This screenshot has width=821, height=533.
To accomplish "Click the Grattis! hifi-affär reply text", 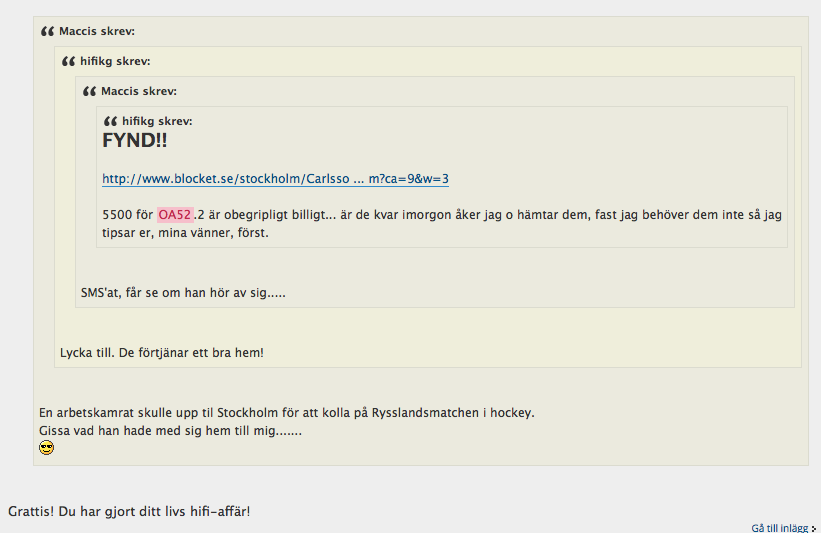I will click(x=129, y=511).
